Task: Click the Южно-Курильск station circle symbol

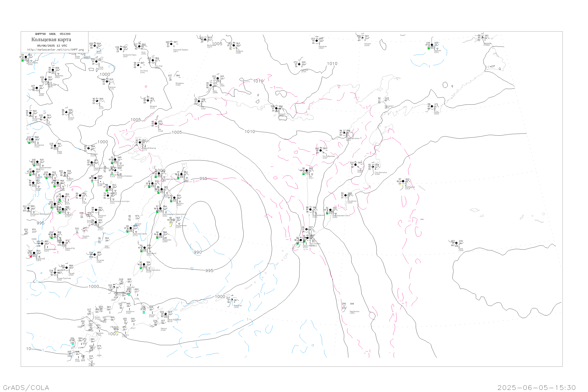Action: [165, 314]
